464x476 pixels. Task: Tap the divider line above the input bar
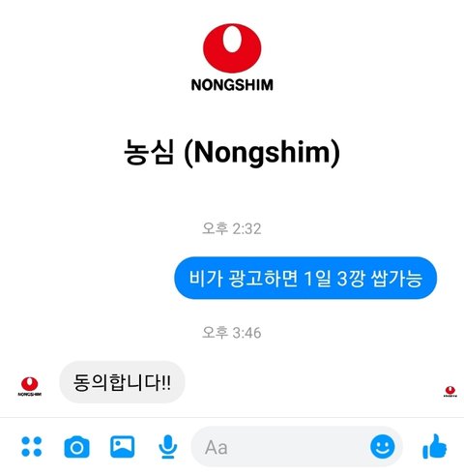tap(232, 418)
